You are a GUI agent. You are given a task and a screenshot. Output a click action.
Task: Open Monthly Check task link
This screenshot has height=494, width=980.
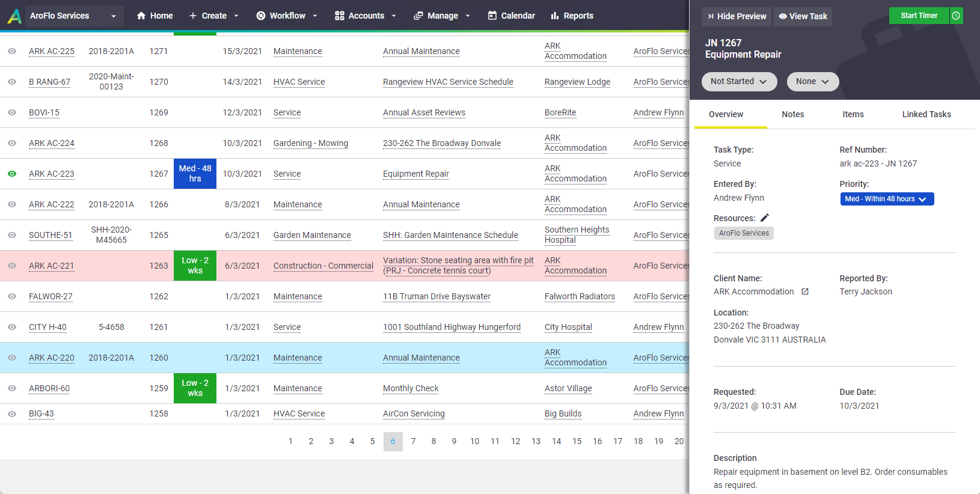[x=411, y=388]
